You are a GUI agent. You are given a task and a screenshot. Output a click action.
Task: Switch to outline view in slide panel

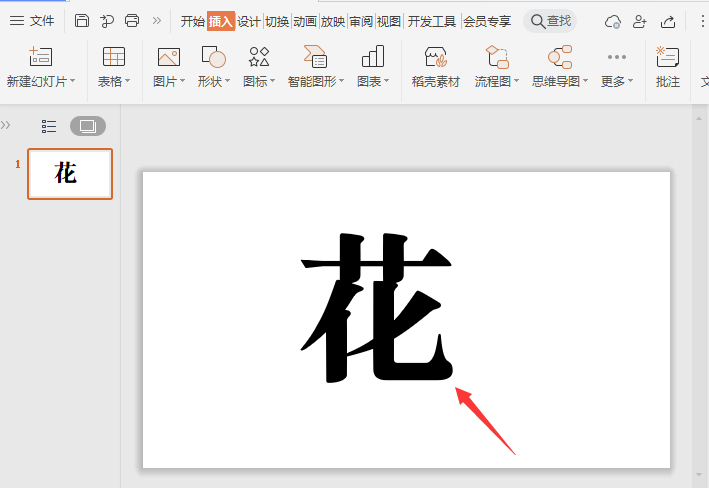(49, 126)
